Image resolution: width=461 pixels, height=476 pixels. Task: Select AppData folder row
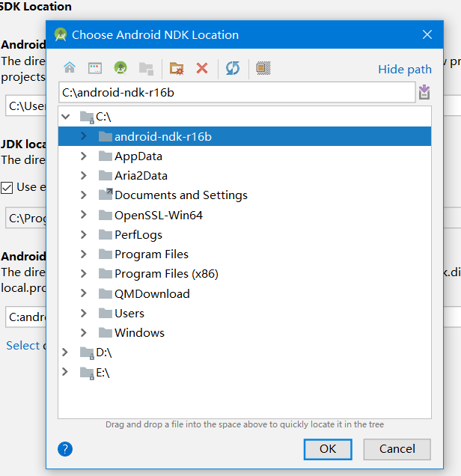coord(245,156)
